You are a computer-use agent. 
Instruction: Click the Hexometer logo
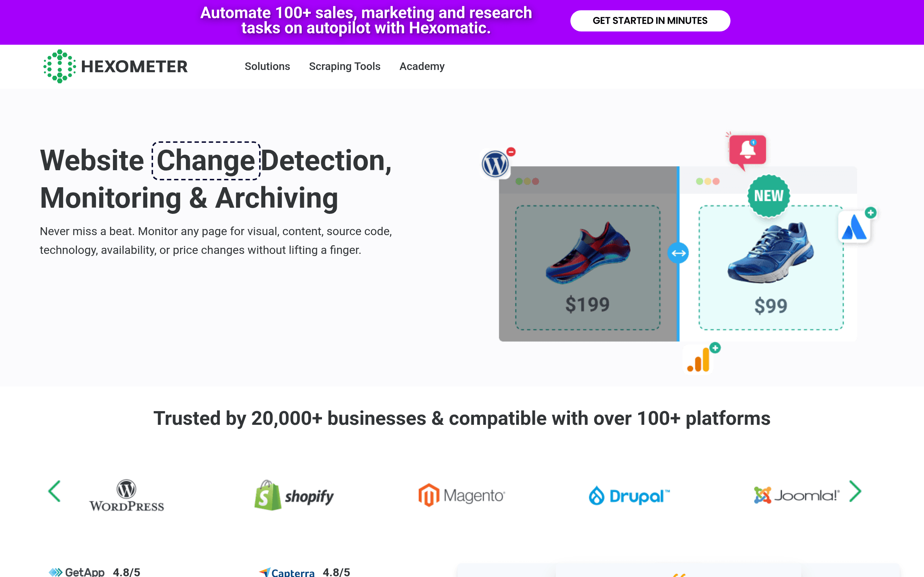tap(115, 66)
